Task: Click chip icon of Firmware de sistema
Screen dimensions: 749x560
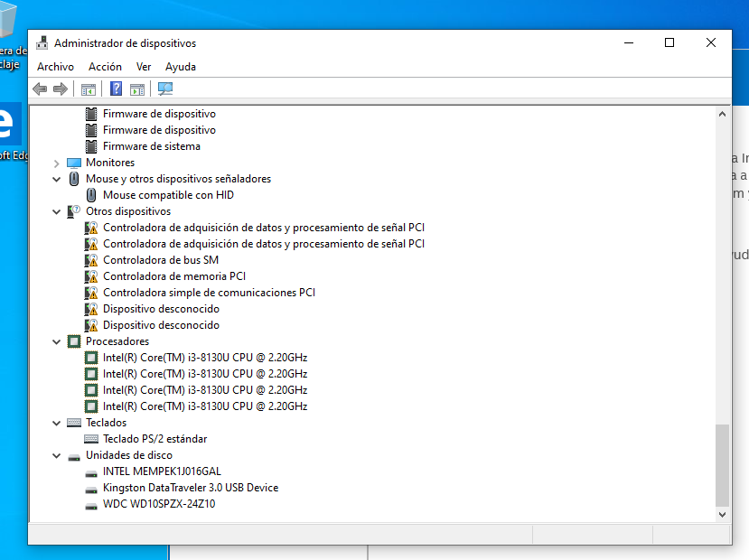Action: 91,146
